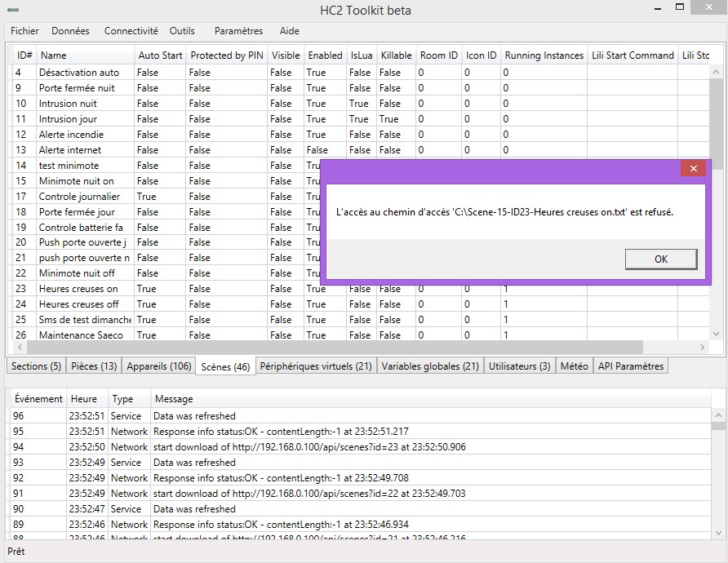728x563 pixels.
Task: Click scenes table horizontal scroll left arrow
Action: [20, 347]
